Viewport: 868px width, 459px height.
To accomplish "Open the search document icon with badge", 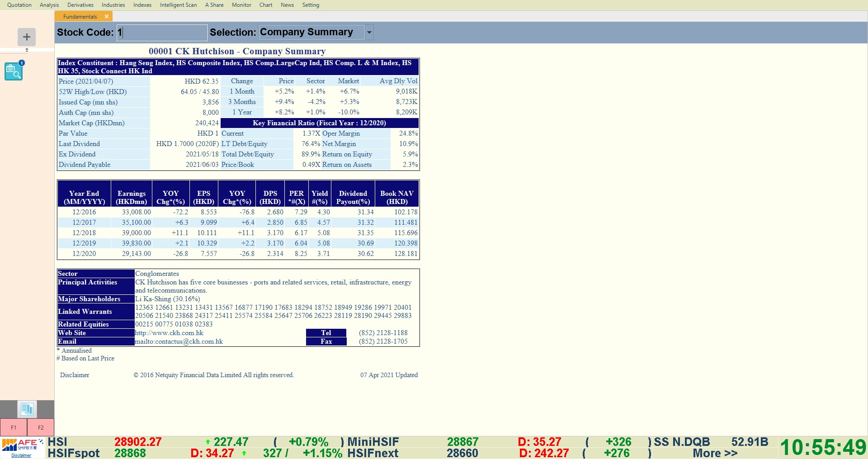I will pyautogui.click(x=14, y=71).
